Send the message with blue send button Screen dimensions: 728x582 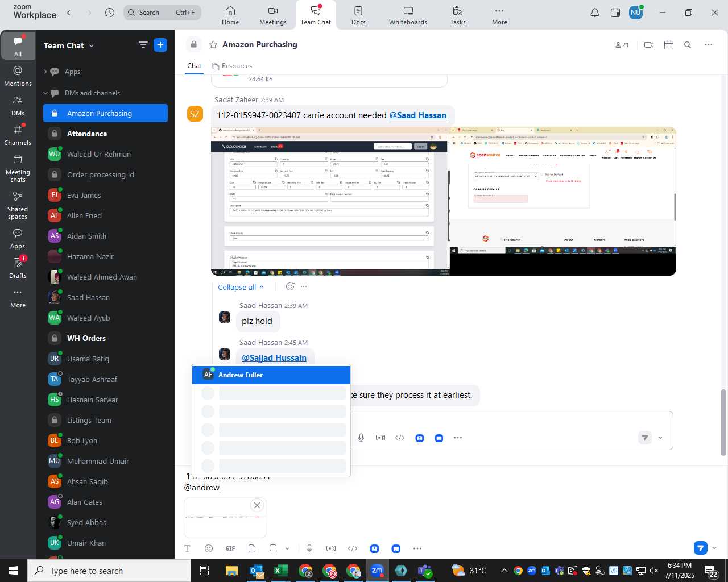pos(701,548)
